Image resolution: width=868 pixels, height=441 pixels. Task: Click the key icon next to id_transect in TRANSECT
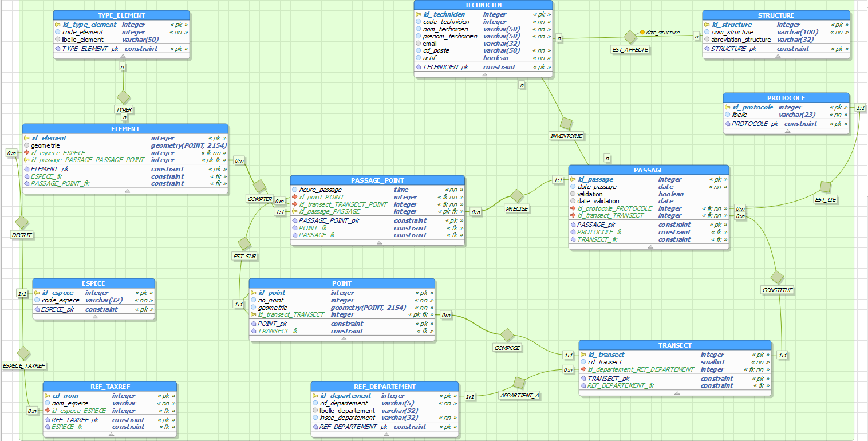pyautogui.click(x=583, y=355)
